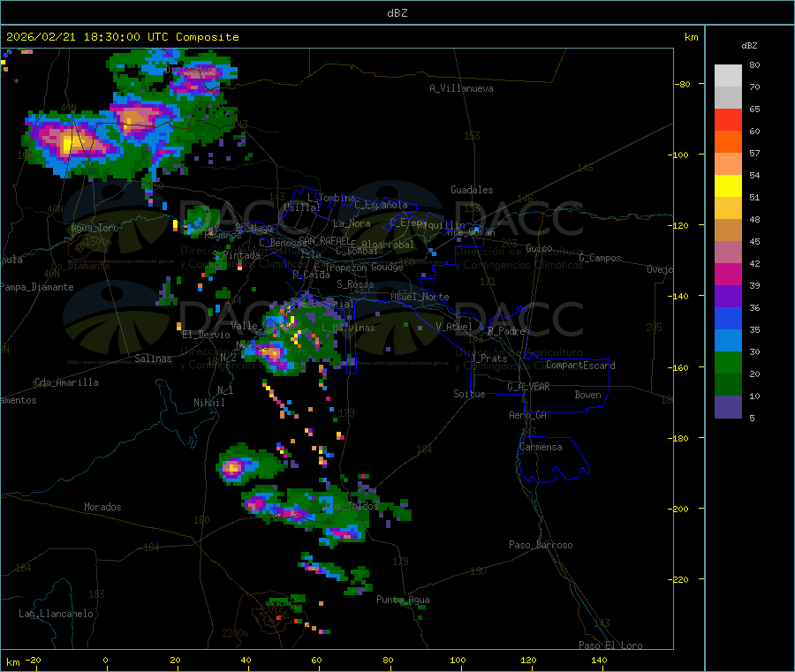
Task: Click the '60' tick on the horizontal axis
Action: coord(317,661)
